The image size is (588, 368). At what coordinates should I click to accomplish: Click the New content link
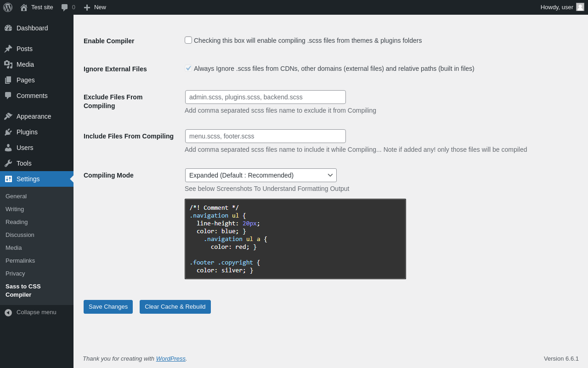click(100, 7)
